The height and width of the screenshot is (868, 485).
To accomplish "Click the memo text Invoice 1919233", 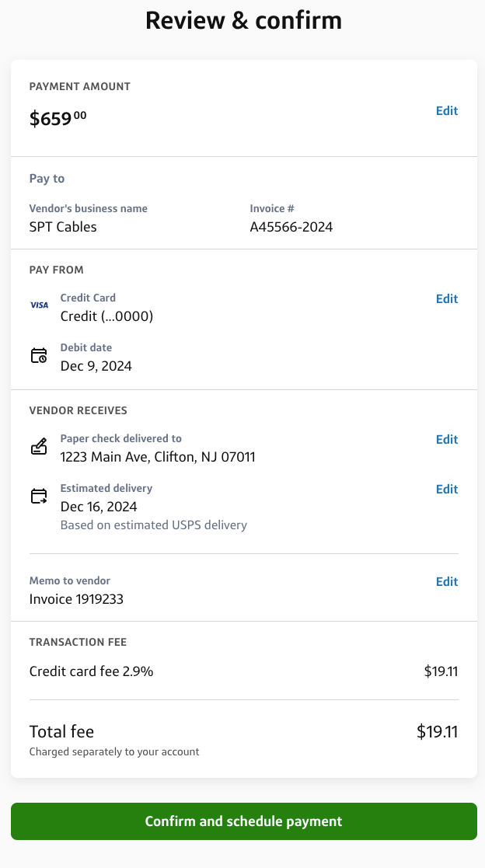I will pos(76,599).
